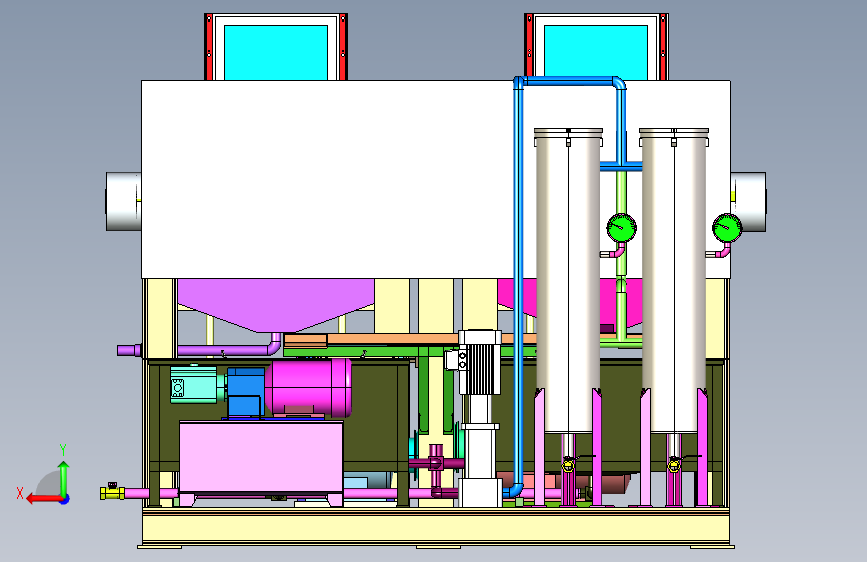Select the large white tank body
This screenshot has width=867, height=562.
[x=332, y=179]
